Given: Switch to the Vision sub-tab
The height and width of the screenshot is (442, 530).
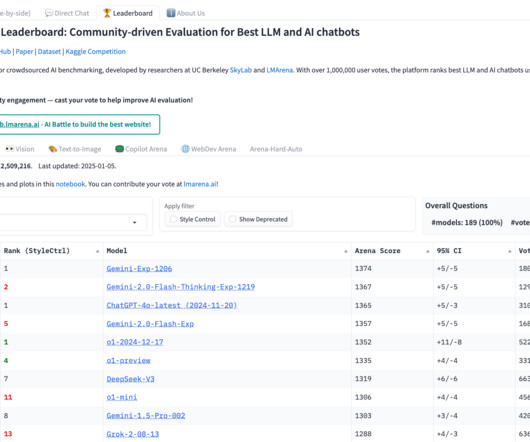Looking at the screenshot, I should click(20, 149).
